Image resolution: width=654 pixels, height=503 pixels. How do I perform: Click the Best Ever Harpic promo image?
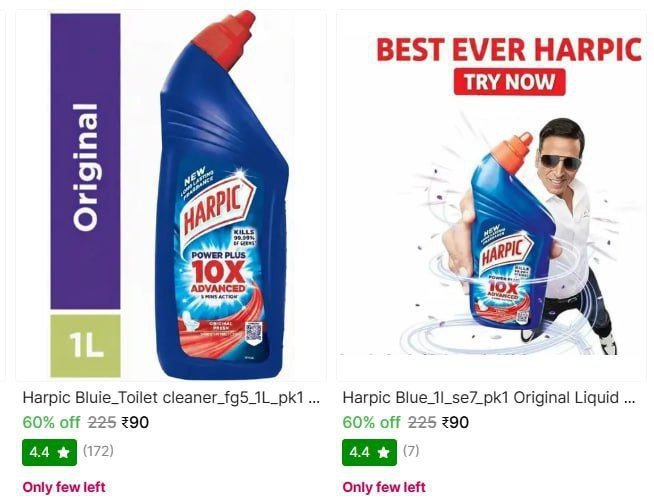[491, 195]
